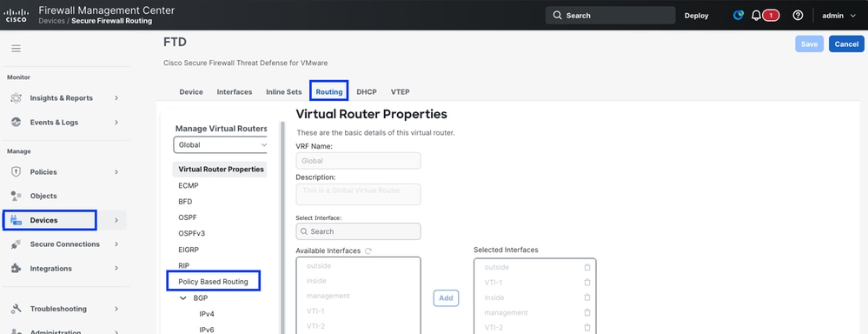Click the top Search field

click(x=610, y=16)
